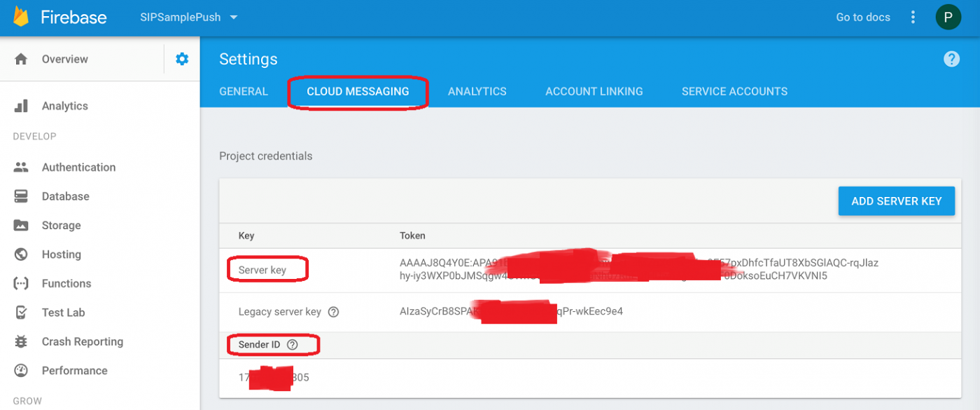Open the vertical three-dot menu

coord(913,17)
